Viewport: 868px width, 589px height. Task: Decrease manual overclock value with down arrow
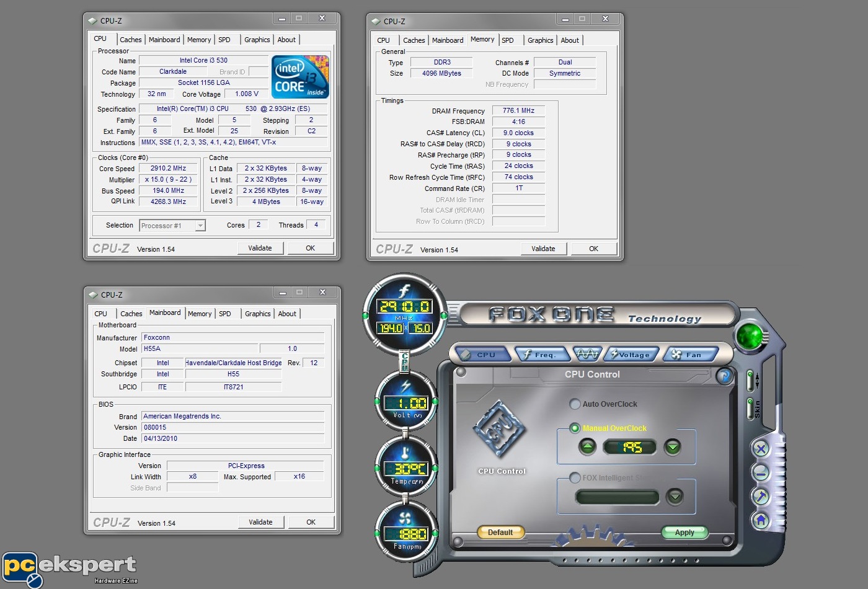672,446
